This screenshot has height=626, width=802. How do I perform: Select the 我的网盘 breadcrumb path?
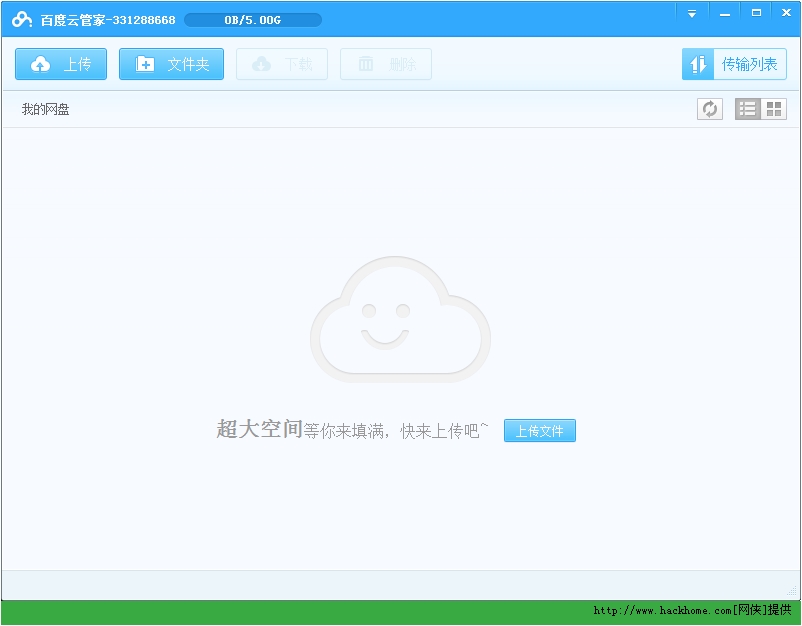tap(46, 109)
